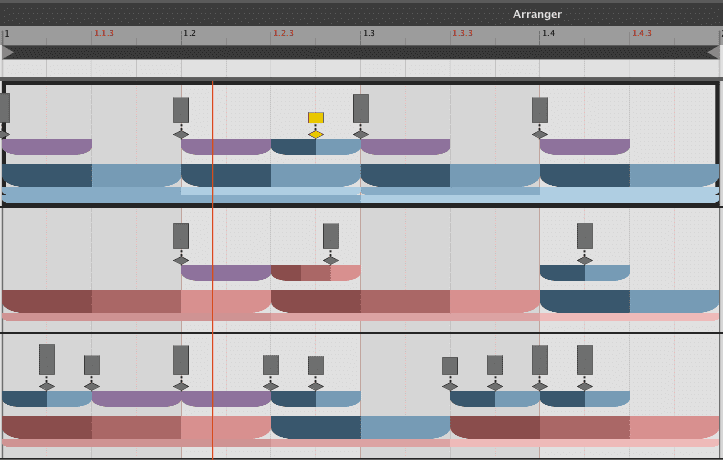This screenshot has width=723, height=460.
Task: Click the tallest first velocity bar, bottom track
Action: (47, 359)
